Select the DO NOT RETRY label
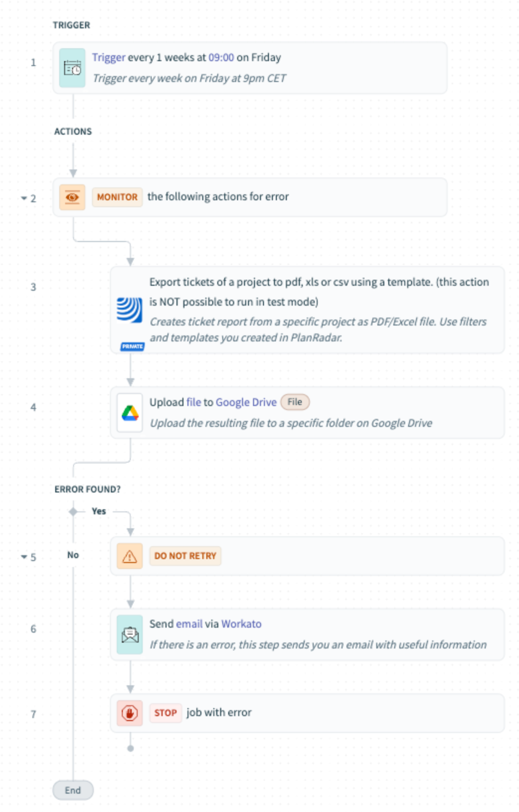 pyautogui.click(x=185, y=556)
